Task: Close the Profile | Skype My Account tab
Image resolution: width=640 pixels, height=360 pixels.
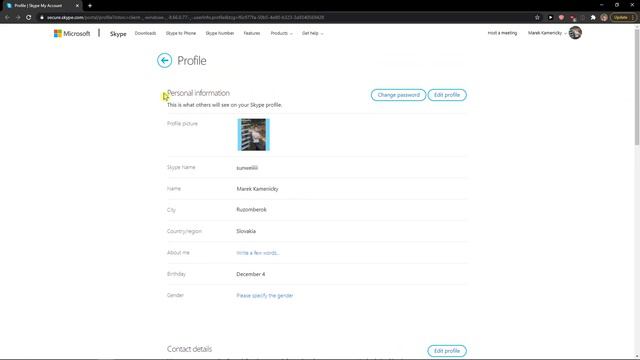Action: click(x=77, y=6)
